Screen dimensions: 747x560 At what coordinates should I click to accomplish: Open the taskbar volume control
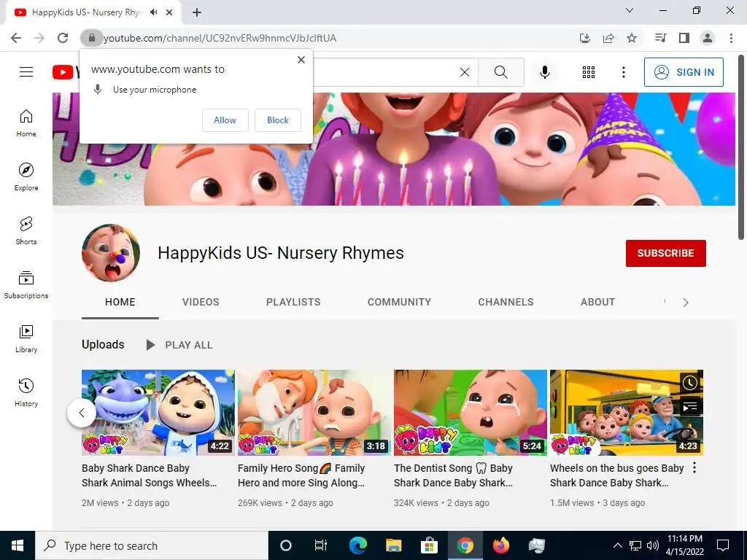click(653, 545)
